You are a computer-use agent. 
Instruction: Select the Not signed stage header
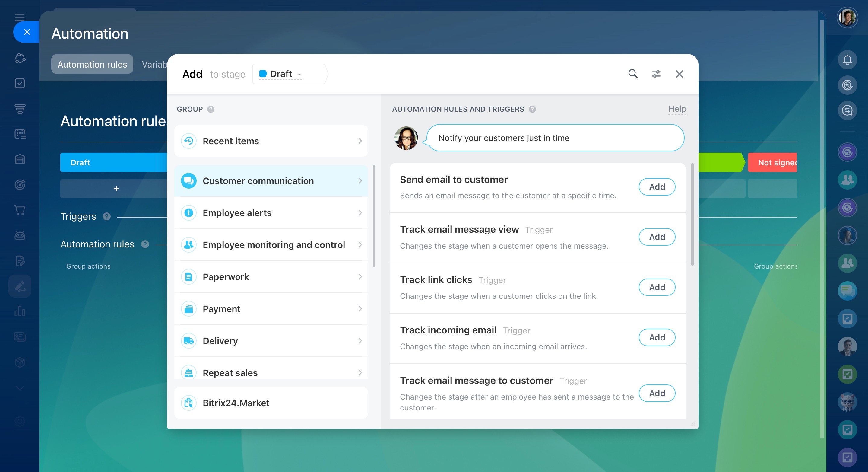(772, 162)
